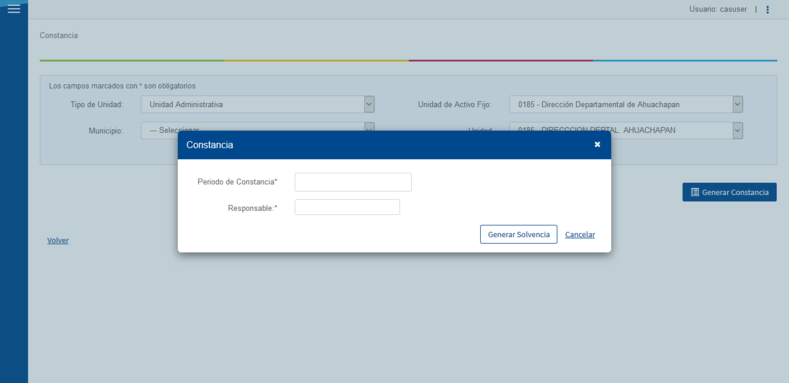This screenshot has height=383, width=789.
Task: Click the Usuario: casuser label
Action: [x=718, y=9]
